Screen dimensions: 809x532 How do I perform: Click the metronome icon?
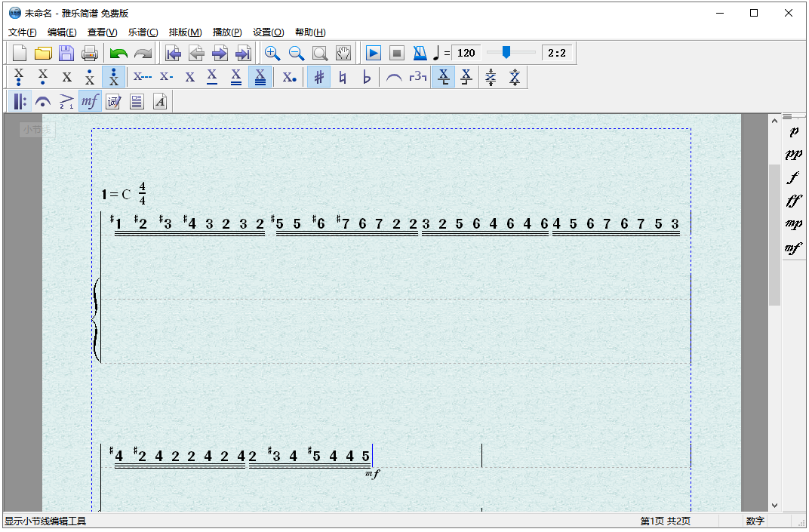click(x=420, y=53)
